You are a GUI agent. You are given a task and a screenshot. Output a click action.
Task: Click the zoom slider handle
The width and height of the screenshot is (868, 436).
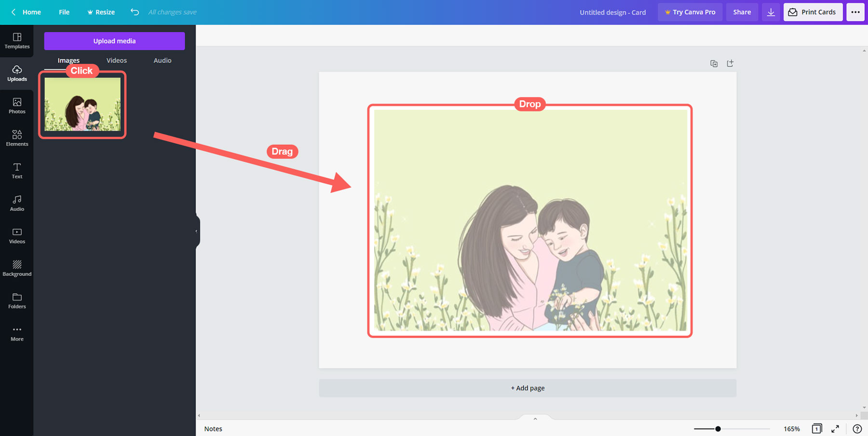point(718,429)
